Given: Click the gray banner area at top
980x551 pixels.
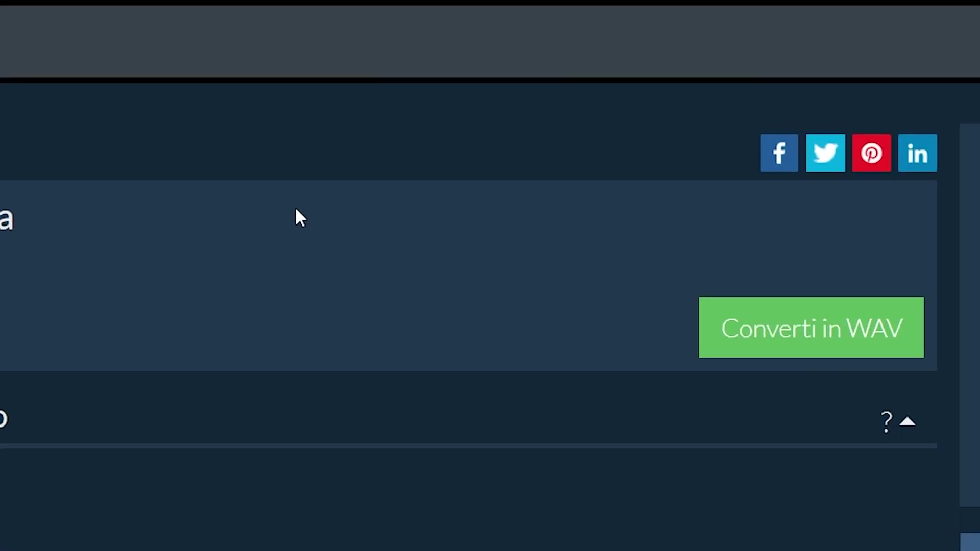Looking at the screenshot, I should [490, 41].
